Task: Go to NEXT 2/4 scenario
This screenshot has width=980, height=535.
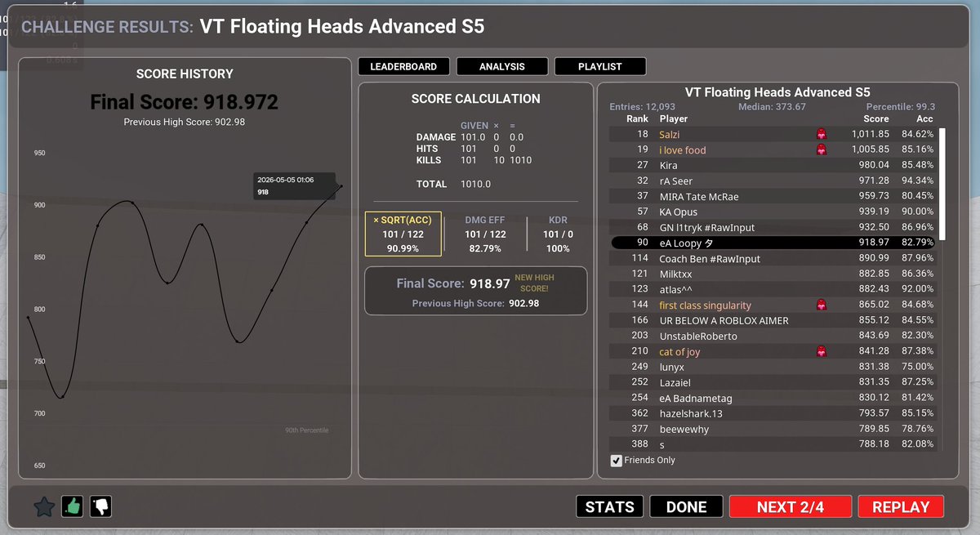Action: pos(791,506)
